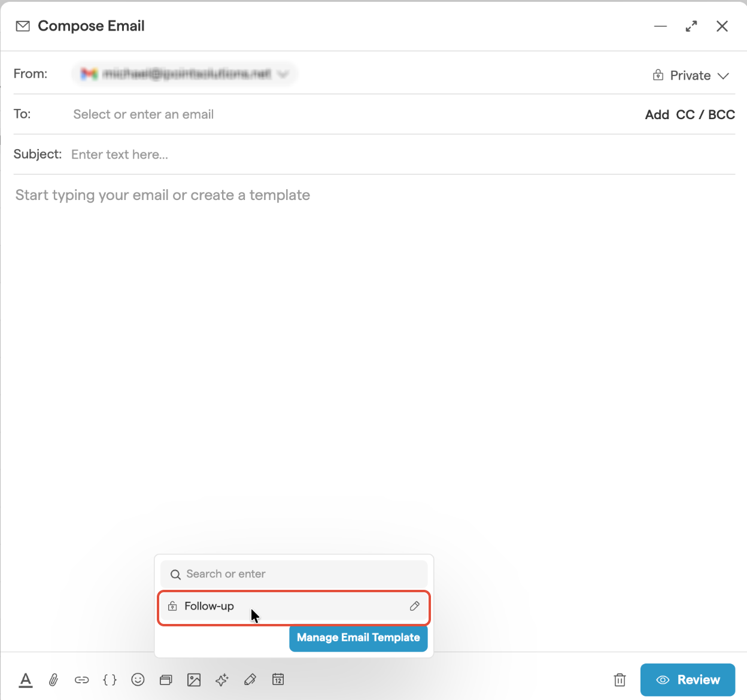The image size is (747, 700).
Task: Open the emoji picker
Action: [x=138, y=680]
